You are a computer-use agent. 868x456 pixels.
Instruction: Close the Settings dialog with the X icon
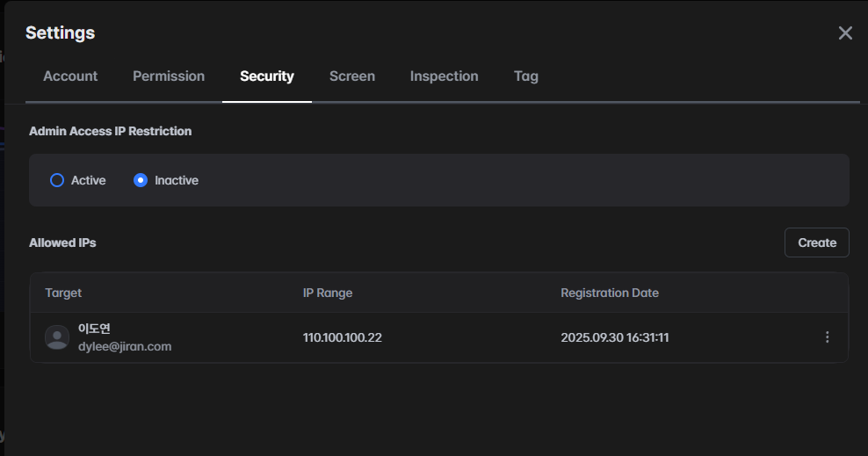(845, 33)
